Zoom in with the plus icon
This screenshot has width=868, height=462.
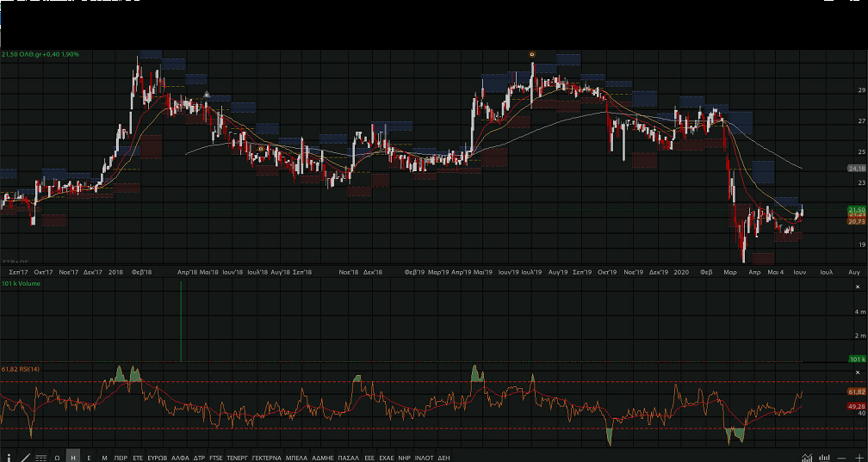pos(859,457)
